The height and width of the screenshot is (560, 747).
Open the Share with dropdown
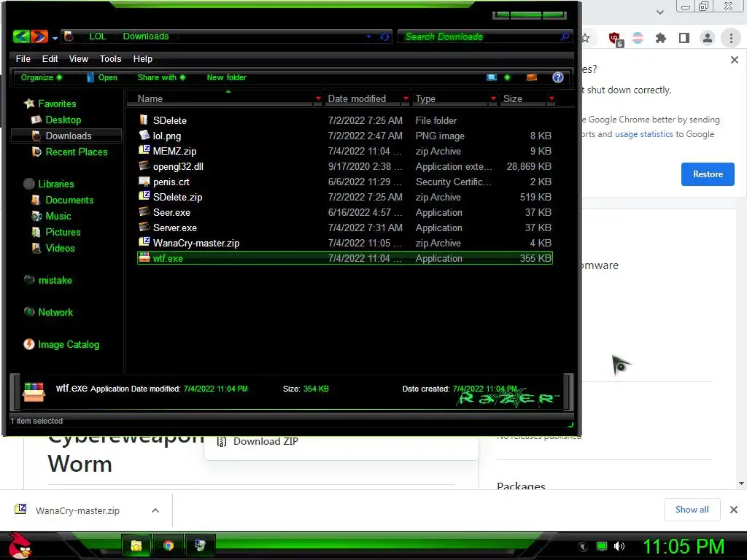tap(161, 77)
